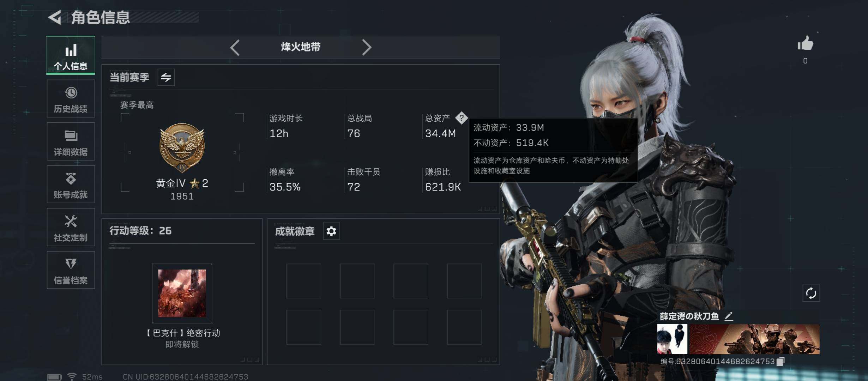Switch to the previous game mode with left chevron
This screenshot has width=868, height=381.
pyautogui.click(x=235, y=47)
